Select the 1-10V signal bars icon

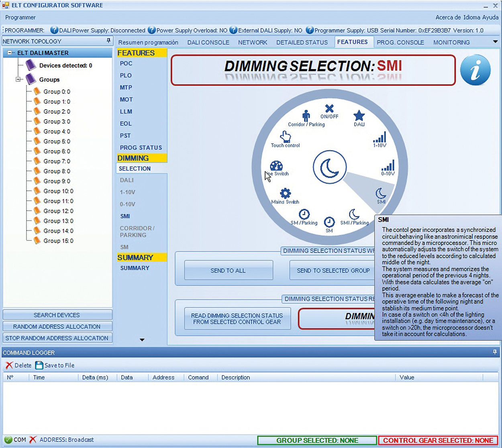(x=380, y=137)
